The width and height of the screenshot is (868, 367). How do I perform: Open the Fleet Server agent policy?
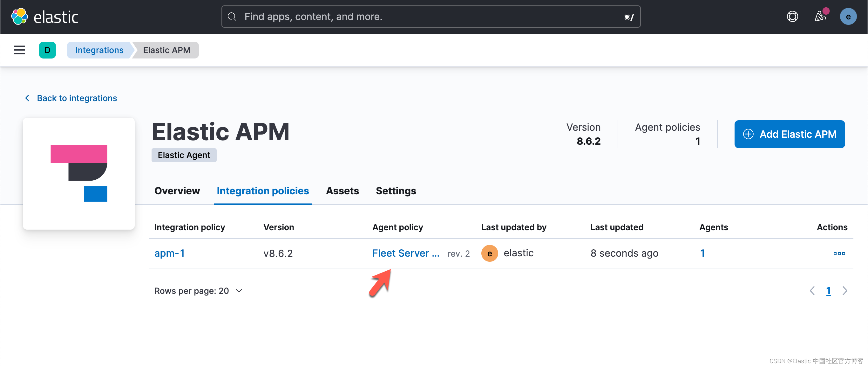tap(406, 253)
